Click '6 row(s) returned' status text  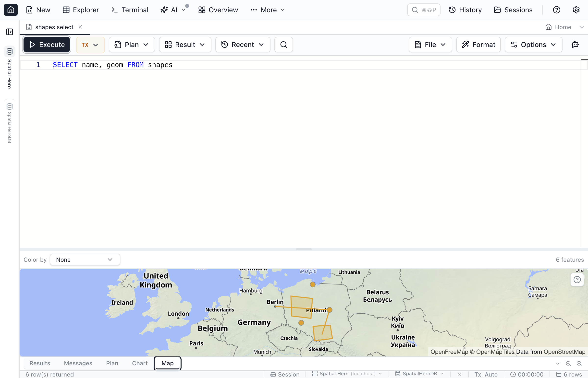click(x=50, y=374)
